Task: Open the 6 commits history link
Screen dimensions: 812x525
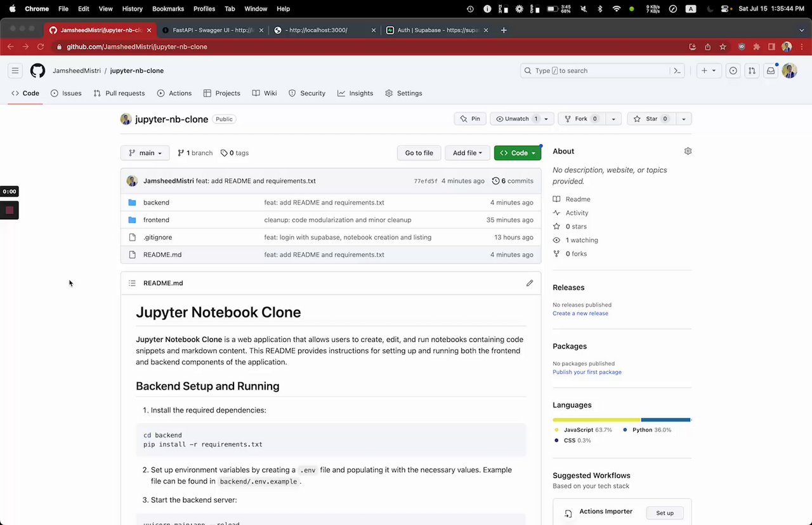Action: (513, 181)
